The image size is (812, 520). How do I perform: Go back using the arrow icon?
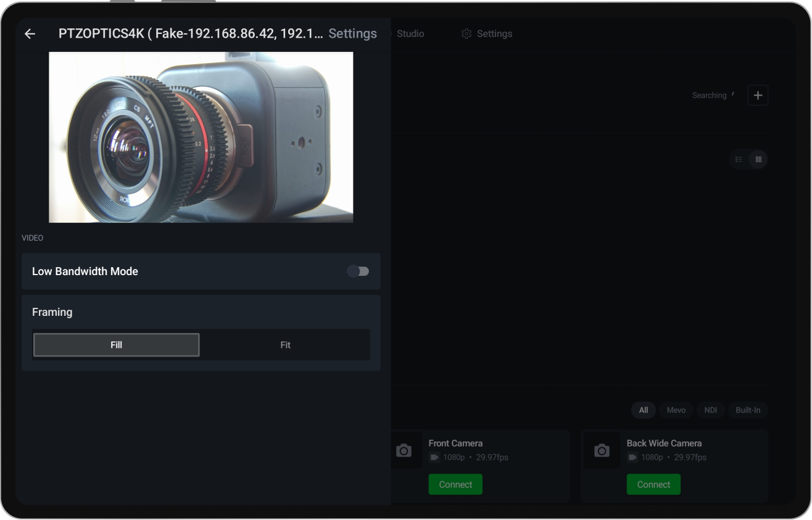coord(29,34)
